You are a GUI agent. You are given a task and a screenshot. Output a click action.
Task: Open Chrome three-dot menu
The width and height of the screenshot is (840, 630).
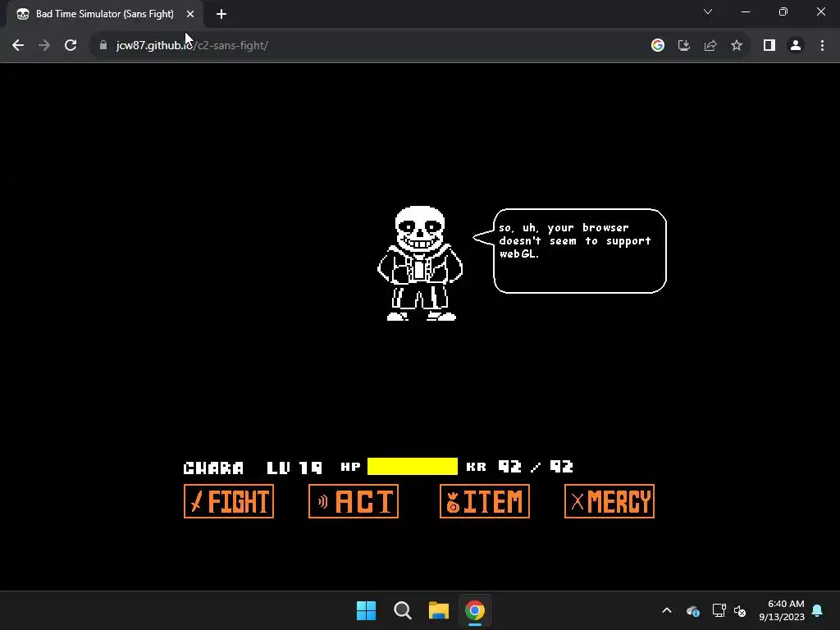[x=822, y=46]
